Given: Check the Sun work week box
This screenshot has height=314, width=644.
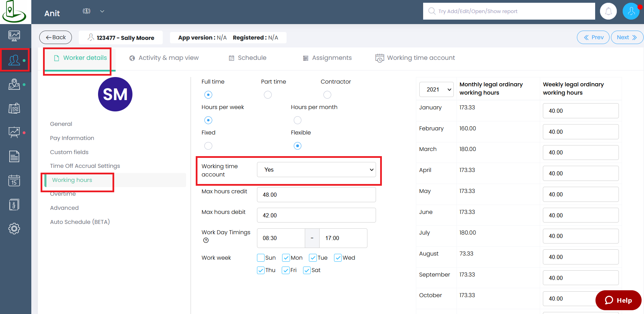Looking at the screenshot, I should coord(261,258).
